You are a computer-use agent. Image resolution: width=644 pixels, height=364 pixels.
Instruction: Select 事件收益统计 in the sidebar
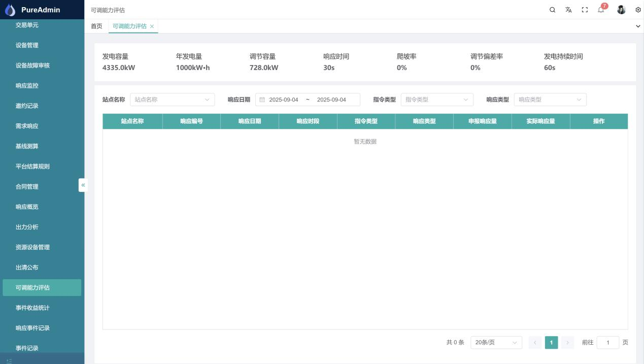(x=31, y=308)
